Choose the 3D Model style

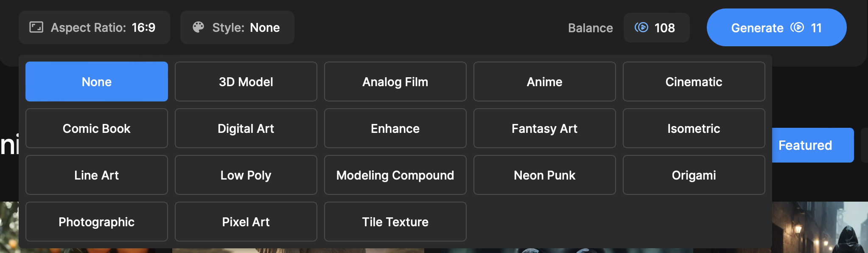(246, 82)
